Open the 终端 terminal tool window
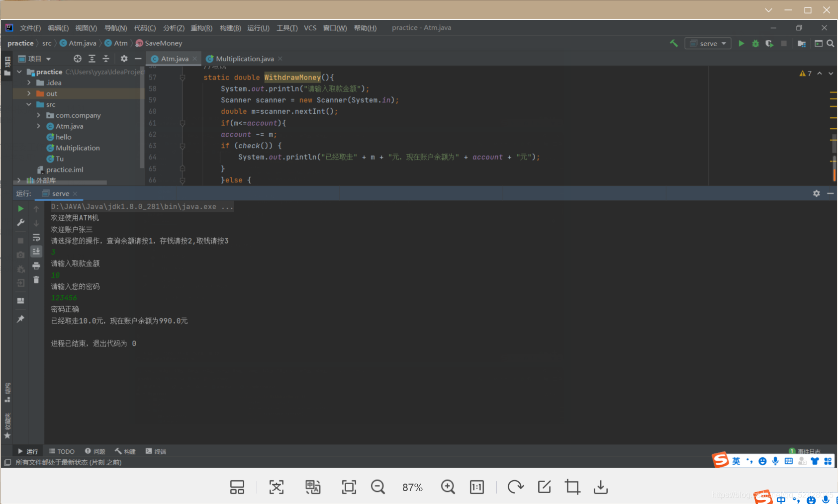 (x=156, y=451)
